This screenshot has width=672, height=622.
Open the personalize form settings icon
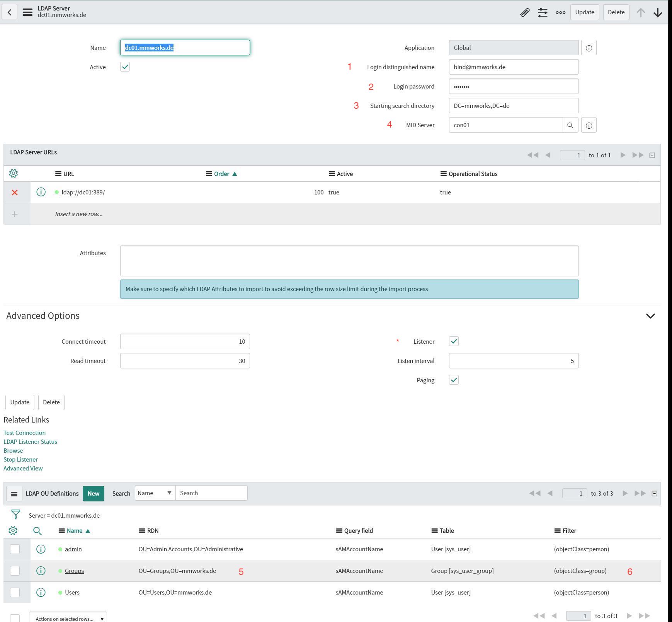(543, 12)
